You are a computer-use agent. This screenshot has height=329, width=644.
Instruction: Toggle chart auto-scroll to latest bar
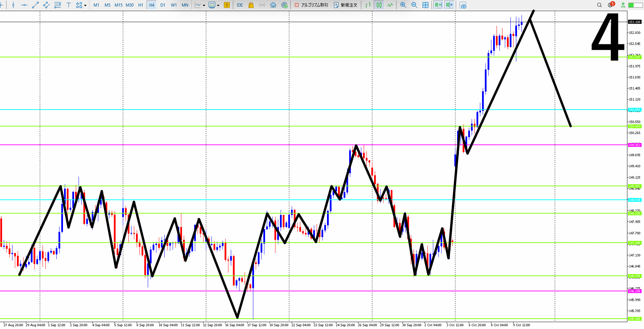click(438, 5)
